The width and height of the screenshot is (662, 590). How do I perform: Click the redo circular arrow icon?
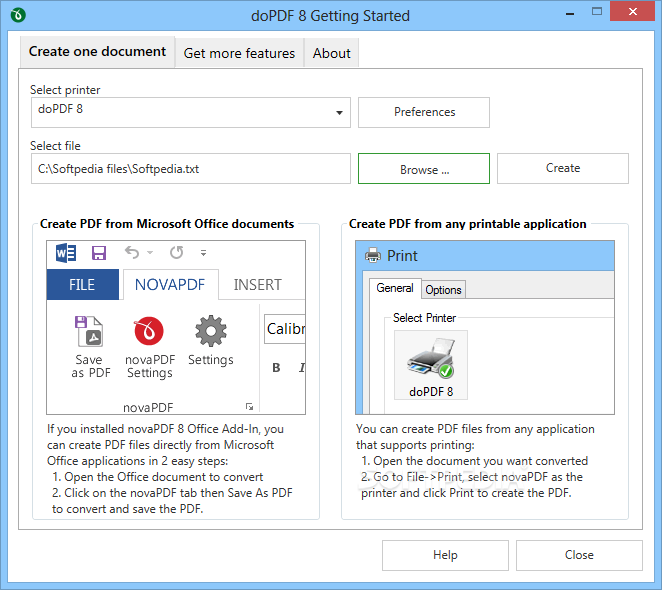(176, 253)
